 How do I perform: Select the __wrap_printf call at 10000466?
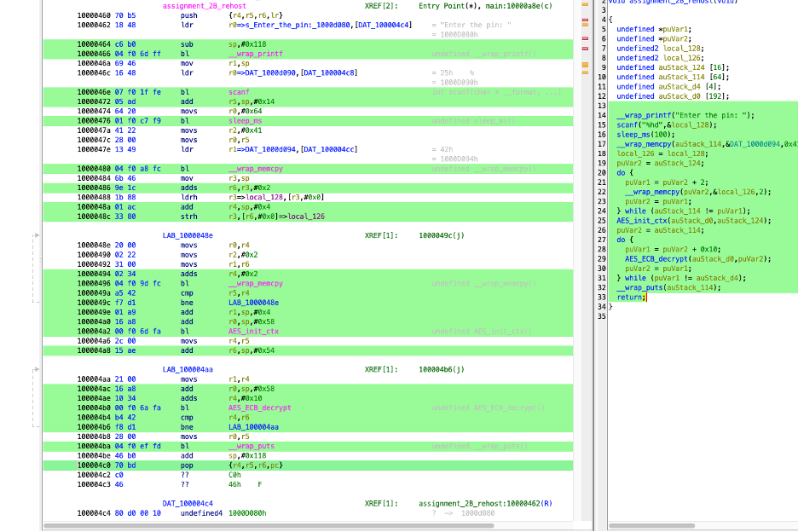pyautogui.click(x=256, y=54)
